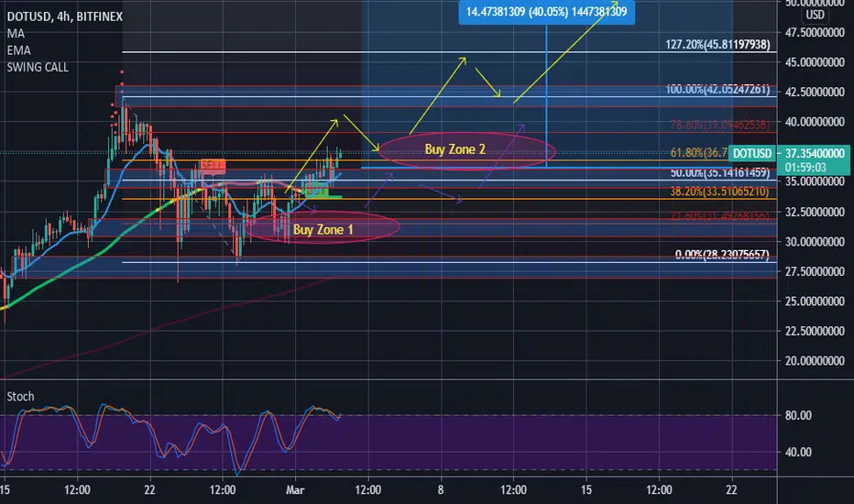This screenshot has width=854, height=504.
Task: Click 40.00000000 on the price axis
Action: pos(815,122)
